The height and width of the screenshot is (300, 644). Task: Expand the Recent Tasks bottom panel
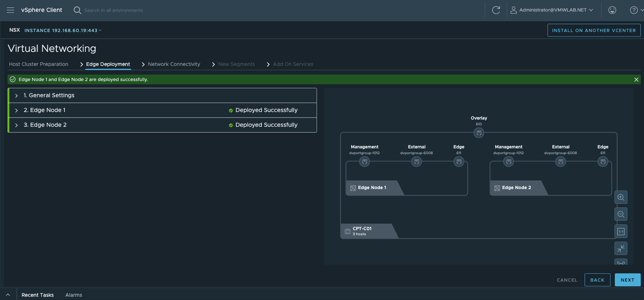point(8,295)
